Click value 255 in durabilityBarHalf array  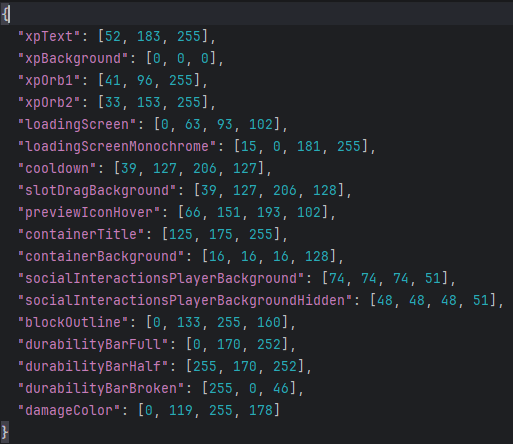pyautogui.click(x=205, y=366)
